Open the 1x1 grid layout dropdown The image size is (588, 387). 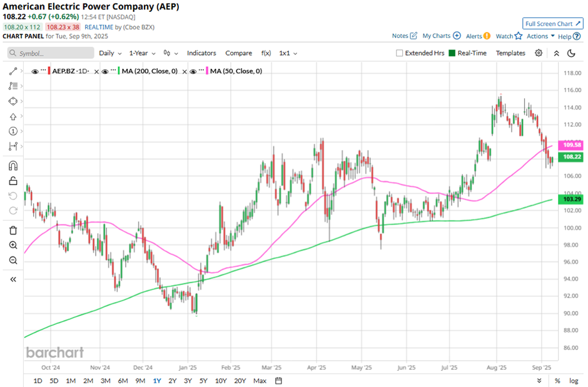288,53
